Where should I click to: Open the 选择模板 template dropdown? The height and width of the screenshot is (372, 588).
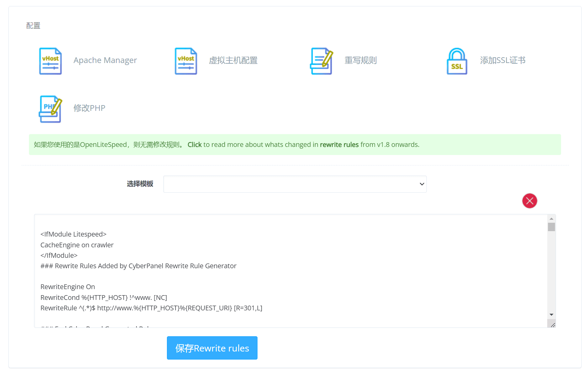pos(295,184)
